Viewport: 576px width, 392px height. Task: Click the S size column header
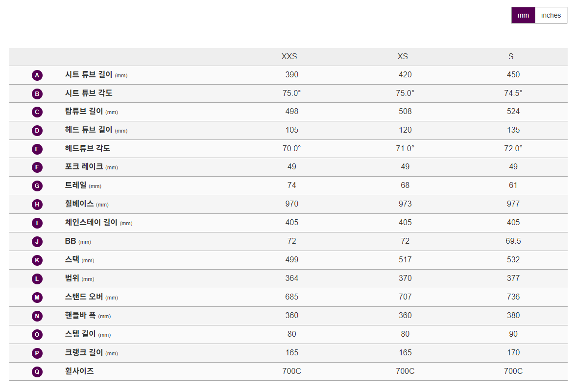tap(511, 57)
